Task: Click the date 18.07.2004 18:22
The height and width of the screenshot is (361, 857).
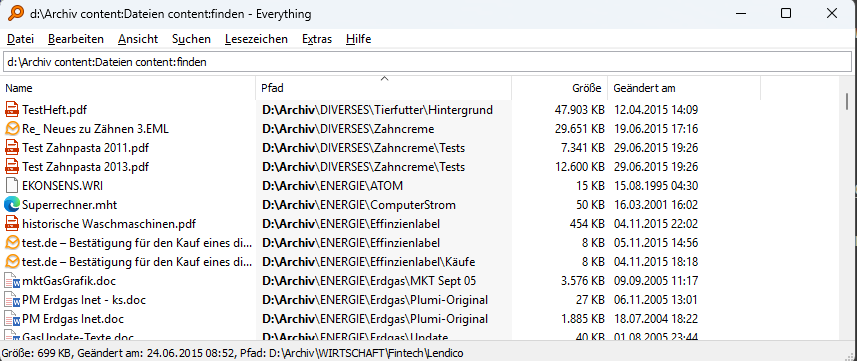Action: point(656,318)
